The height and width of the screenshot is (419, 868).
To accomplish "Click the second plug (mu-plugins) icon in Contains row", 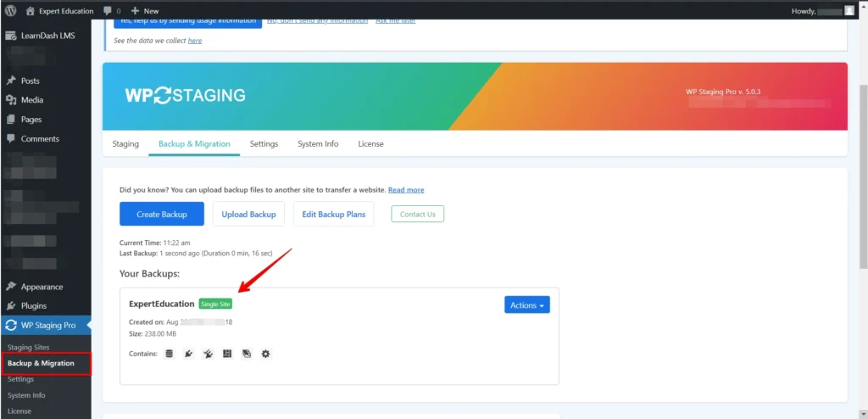I will coord(209,354).
